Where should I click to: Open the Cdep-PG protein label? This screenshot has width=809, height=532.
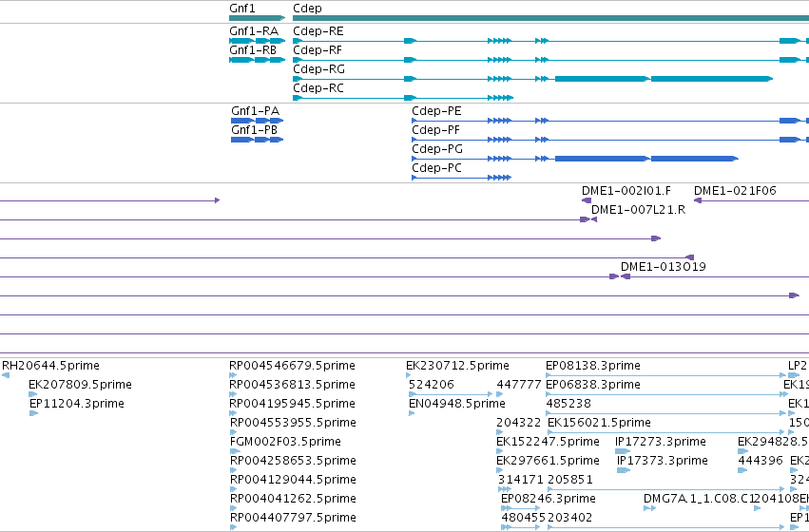[x=437, y=149]
